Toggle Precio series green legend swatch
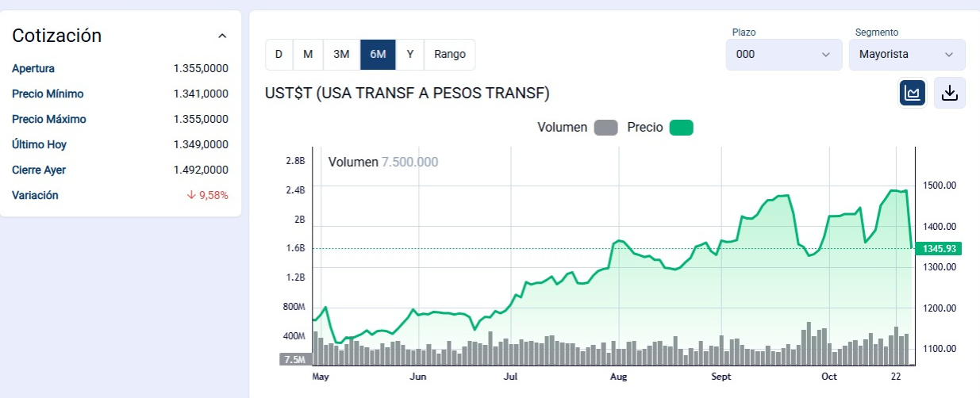This screenshot has width=980, height=398. pos(682,128)
